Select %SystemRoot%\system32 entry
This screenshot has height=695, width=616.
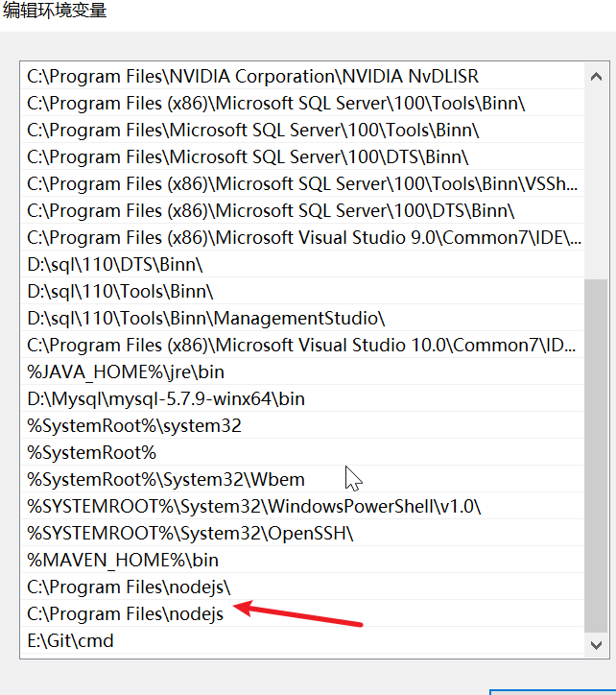click(x=302, y=425)
